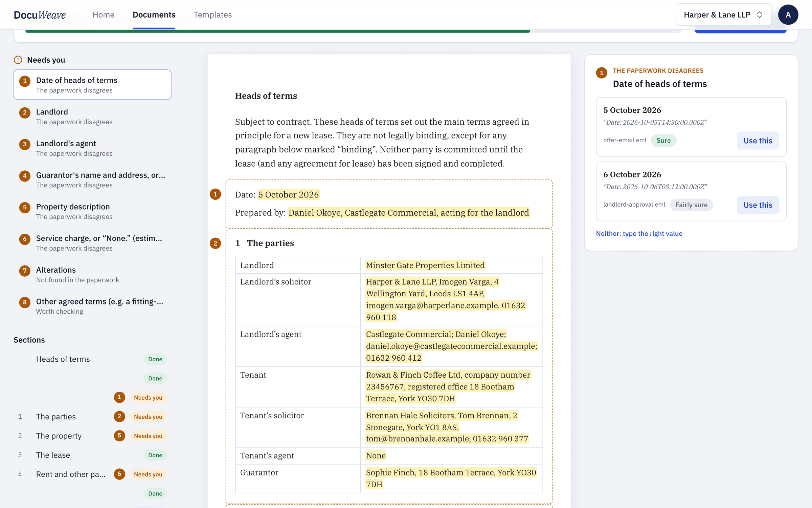Open the DocuWeave logo home link

[x=40, y=15]
